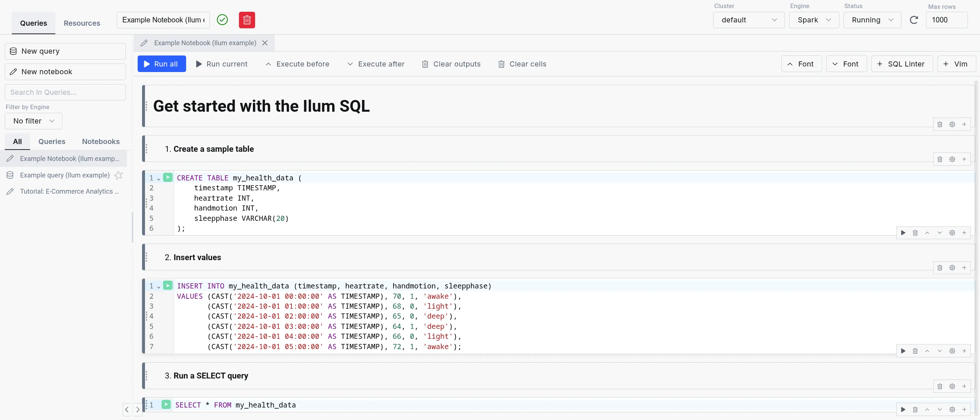Delete the notebook with the red trash icon
The image size is (980, 420).
pos(246,20)
